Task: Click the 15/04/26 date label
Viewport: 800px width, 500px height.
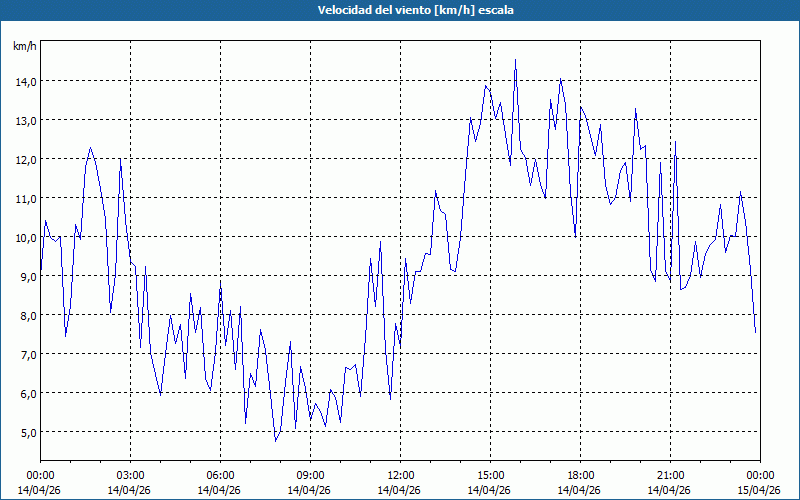Action: 760,490
